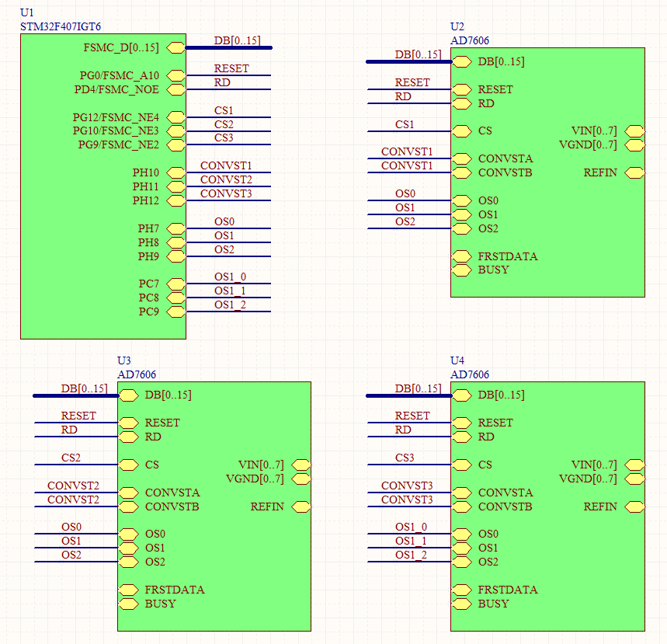The width and height of the screenshot is (667, 644).
Task: Click the AD7606 label under U4
Action: tap(470, 374)
